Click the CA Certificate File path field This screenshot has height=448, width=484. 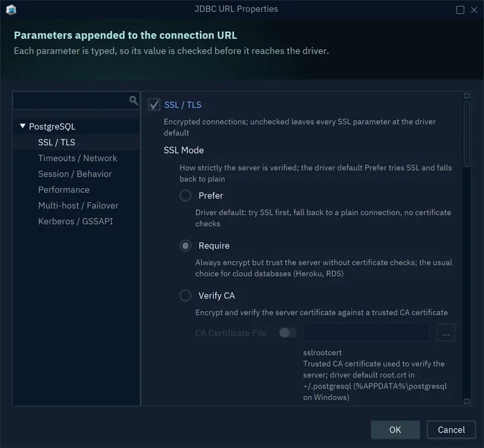(366, 332)
